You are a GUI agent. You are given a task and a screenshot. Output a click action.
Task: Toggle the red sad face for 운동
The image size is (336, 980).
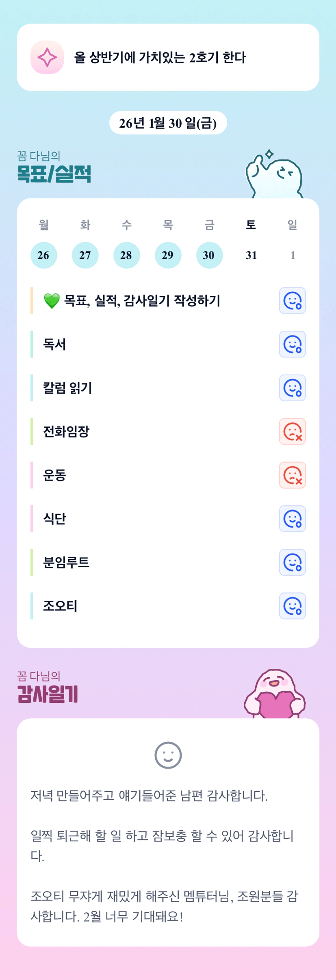pos(292,475)
